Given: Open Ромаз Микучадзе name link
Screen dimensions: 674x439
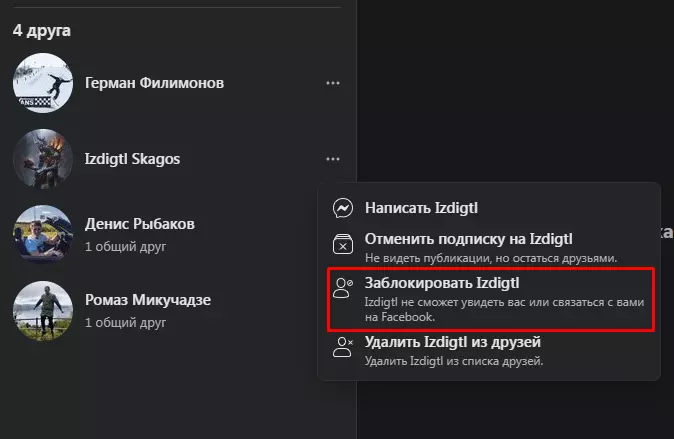Looking at the screenshot, I should [x=148, y=300].
